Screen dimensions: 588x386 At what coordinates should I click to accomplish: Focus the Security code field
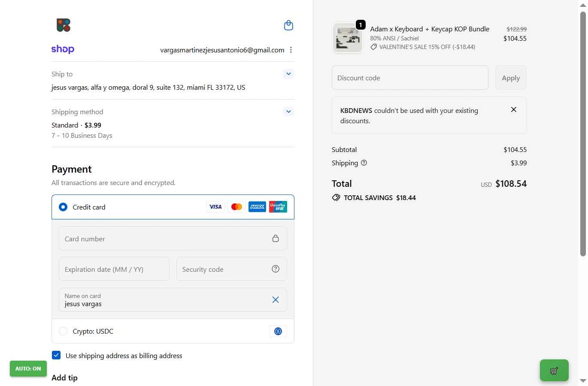pos(232,269)
